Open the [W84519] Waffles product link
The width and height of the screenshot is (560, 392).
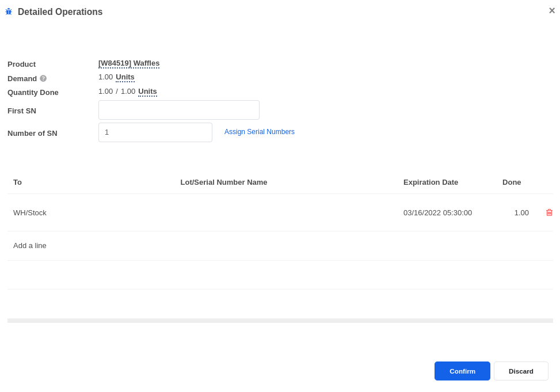pos(129,63)
